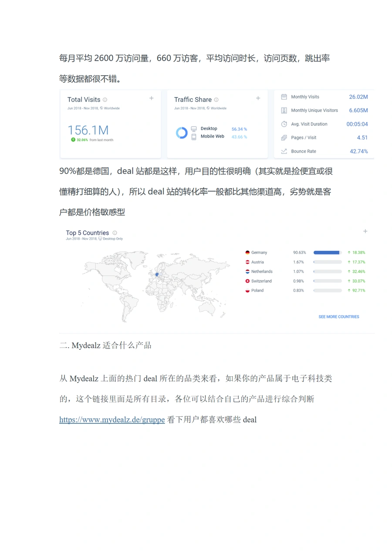Click the 156.1M total visits value
This screenshot has width=392, height=554.
pyautogui.click(x=88, y=130)
